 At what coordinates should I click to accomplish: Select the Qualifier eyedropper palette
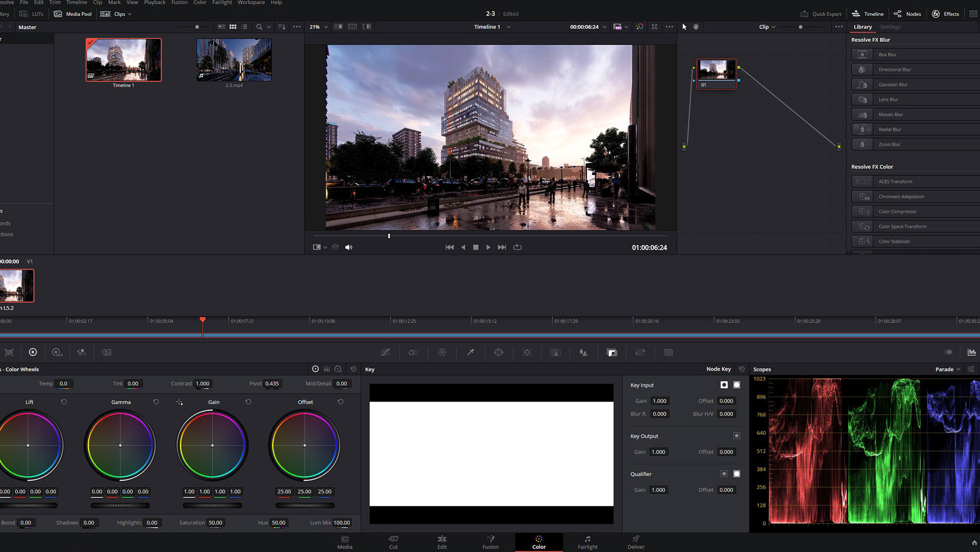click(471, 353)
